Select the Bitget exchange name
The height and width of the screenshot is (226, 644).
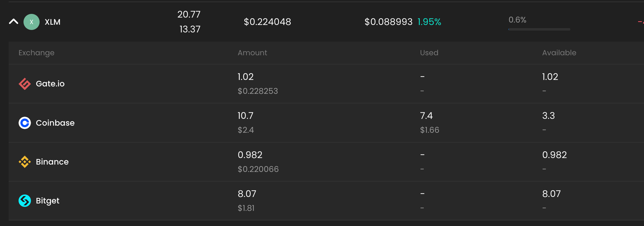(48, 201)
